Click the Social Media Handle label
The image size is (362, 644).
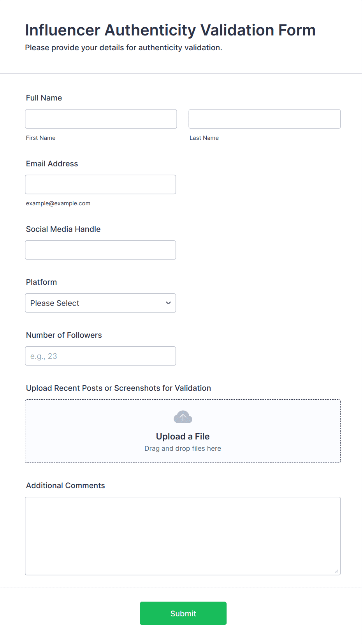coord(63,229)
